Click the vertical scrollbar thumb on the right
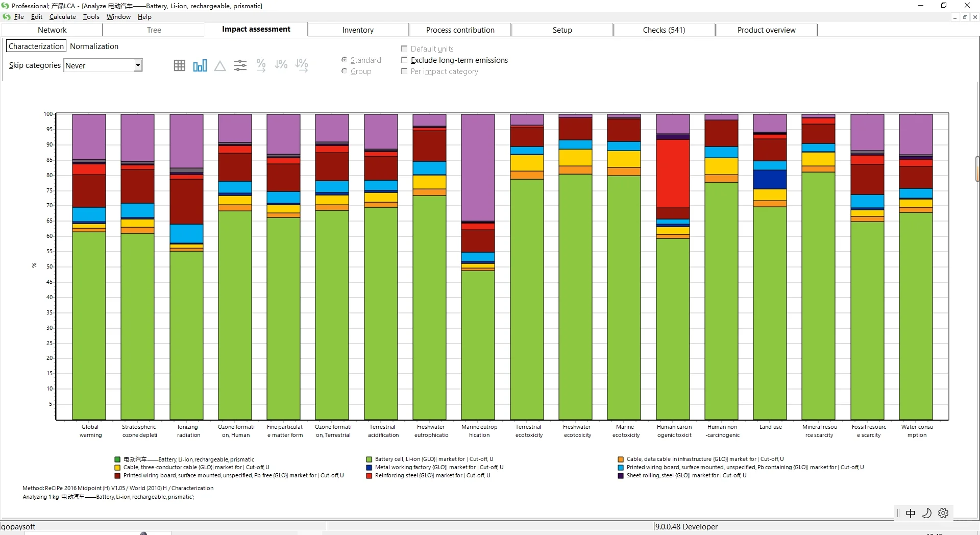980x535 pixels. click(977, 169)
